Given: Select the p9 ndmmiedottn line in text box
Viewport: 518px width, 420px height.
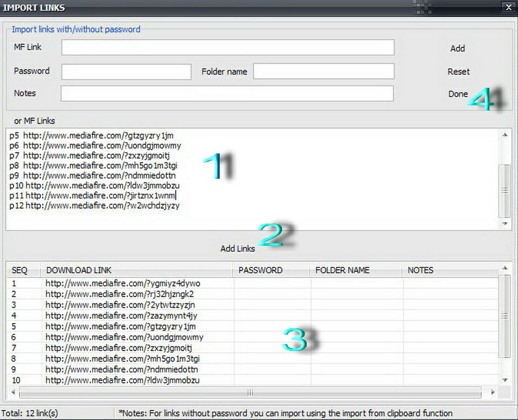Looking at the screenshot, I should click(x=92, y=176).
